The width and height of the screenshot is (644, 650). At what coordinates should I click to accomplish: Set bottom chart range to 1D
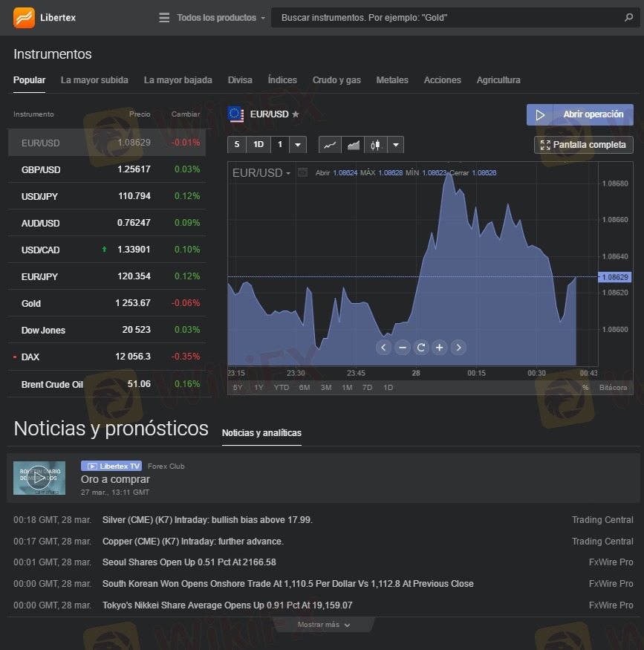[x=388, y=388]
